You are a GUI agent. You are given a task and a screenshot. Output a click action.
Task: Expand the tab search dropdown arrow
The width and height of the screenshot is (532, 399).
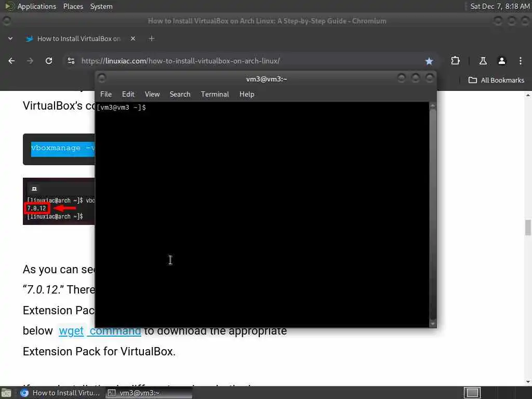click(x=10, y=38)
